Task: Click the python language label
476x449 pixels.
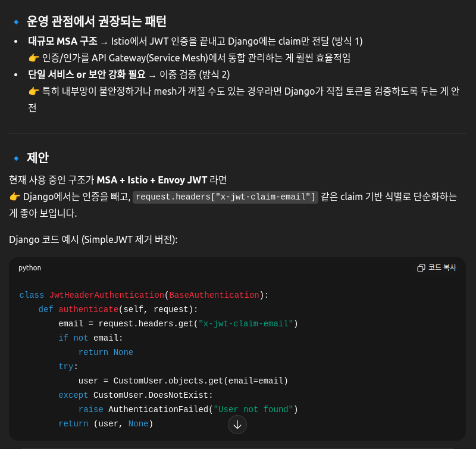Action: coord(30,268)
